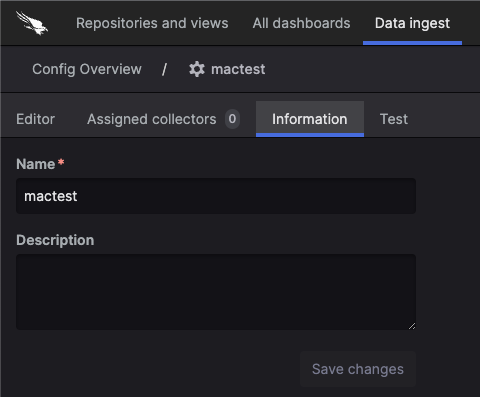Click the mactest breadcrumb text
This screenshot has width=480, height=397.
tap(238, 69)
